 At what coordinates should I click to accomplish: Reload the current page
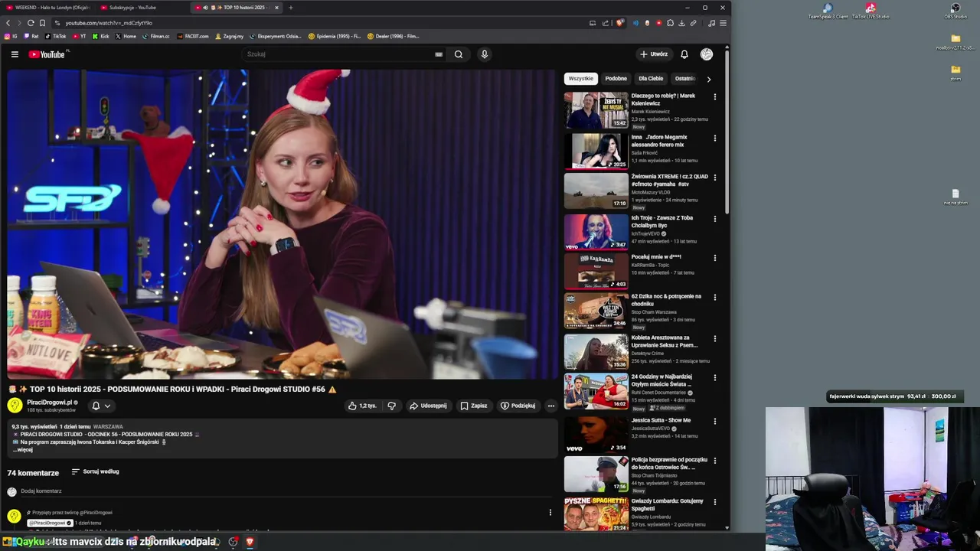point(31,23)
